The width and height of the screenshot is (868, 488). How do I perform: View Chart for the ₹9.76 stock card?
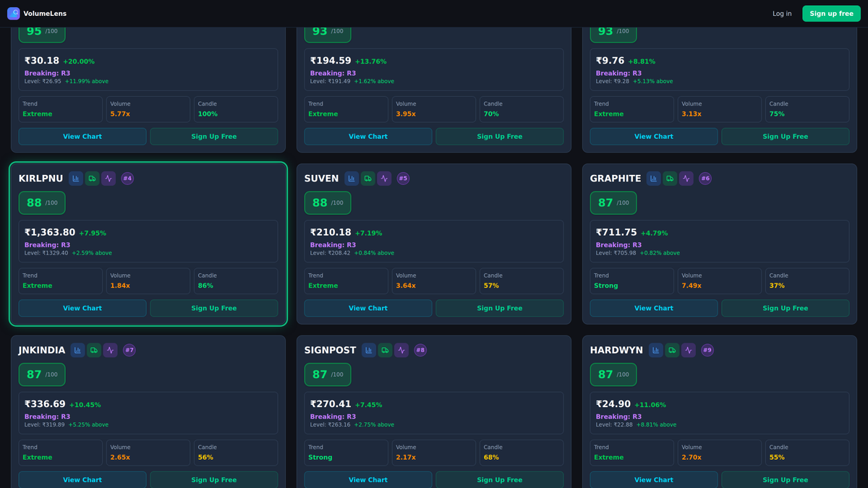point(654,137)
